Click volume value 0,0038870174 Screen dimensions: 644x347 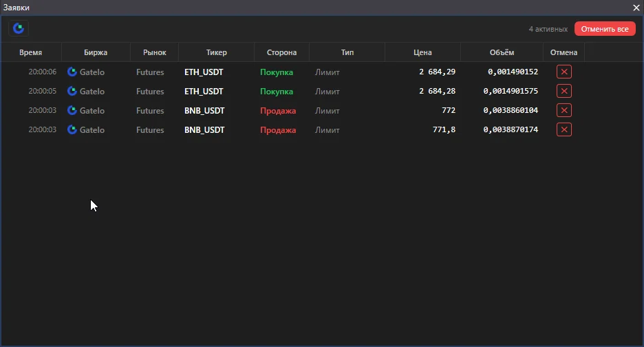click(x=511, y=129)
